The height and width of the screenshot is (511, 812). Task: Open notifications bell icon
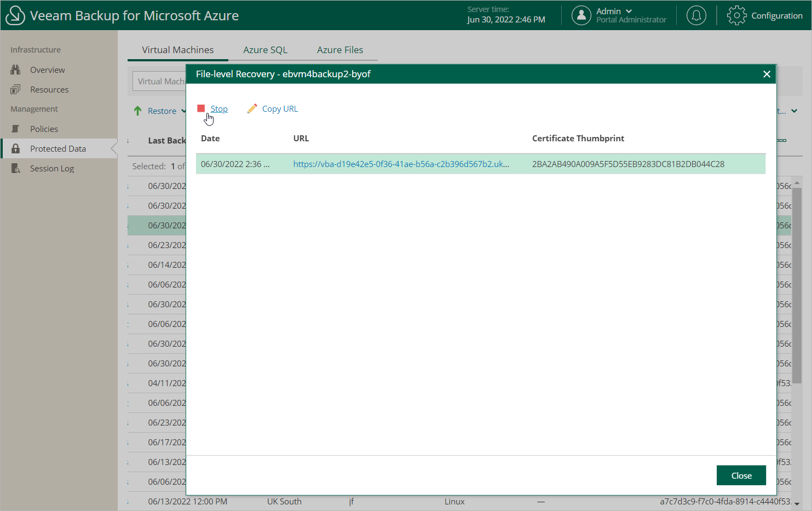[x=696, y=15]
